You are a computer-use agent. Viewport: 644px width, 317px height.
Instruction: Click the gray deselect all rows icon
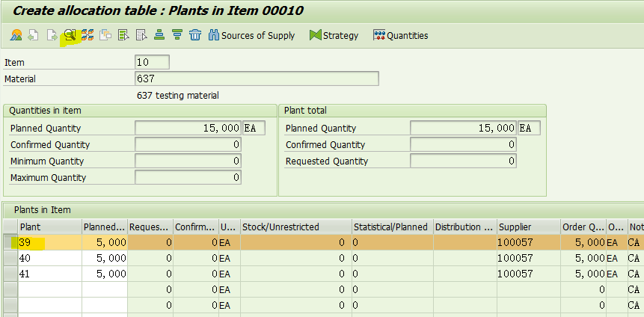coord(141,35)
